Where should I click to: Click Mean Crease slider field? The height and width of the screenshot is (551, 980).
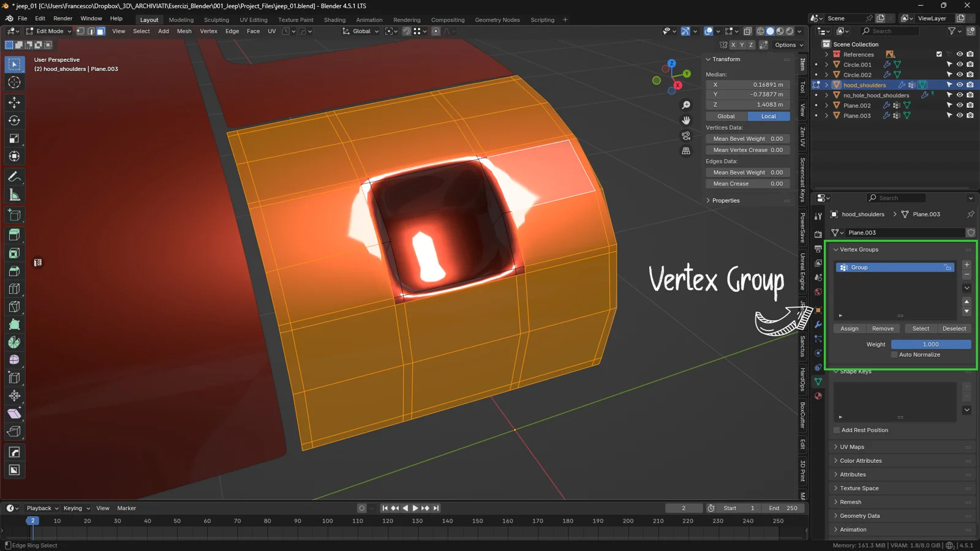(748, 184)
